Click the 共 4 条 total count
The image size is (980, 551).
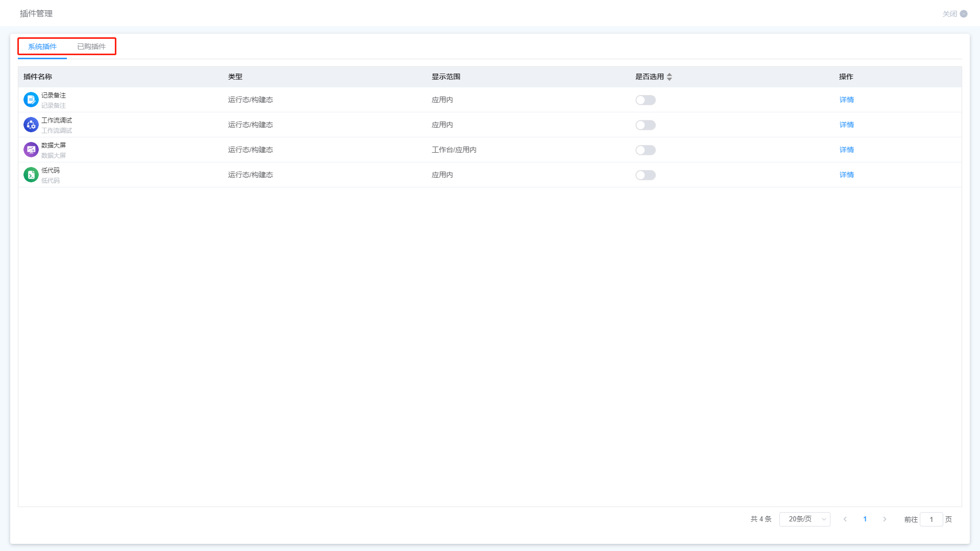coord(761,519)
